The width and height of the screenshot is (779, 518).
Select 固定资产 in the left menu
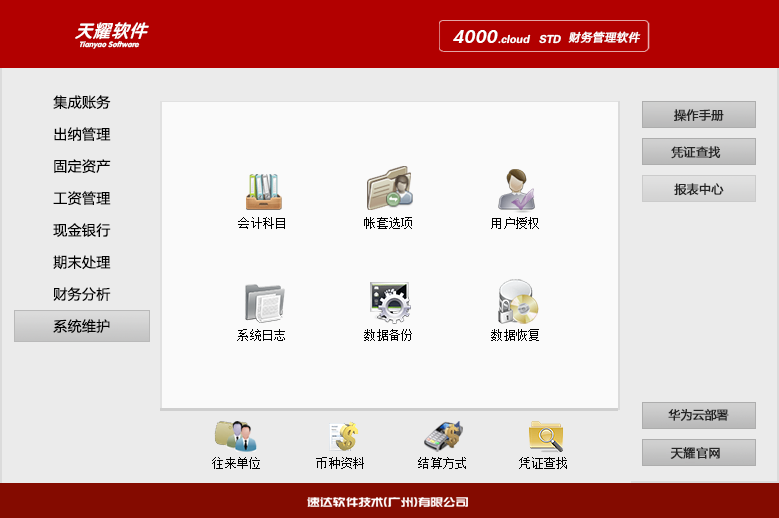(81, 166)
